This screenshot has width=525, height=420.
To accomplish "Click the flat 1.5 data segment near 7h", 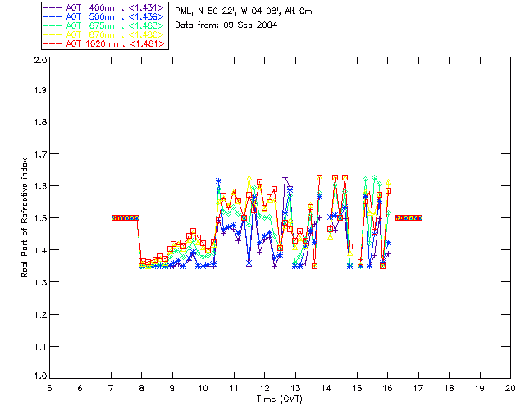I will [126, 217].
